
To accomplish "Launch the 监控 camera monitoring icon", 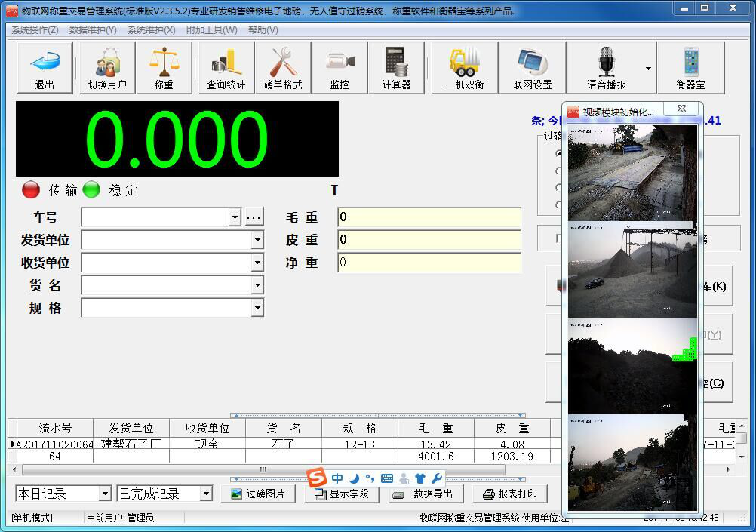I will point(340,67).
